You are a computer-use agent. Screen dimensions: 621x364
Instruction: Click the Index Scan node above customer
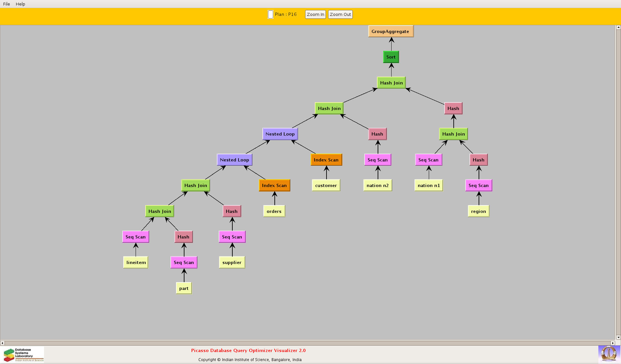tap(326, 160)
